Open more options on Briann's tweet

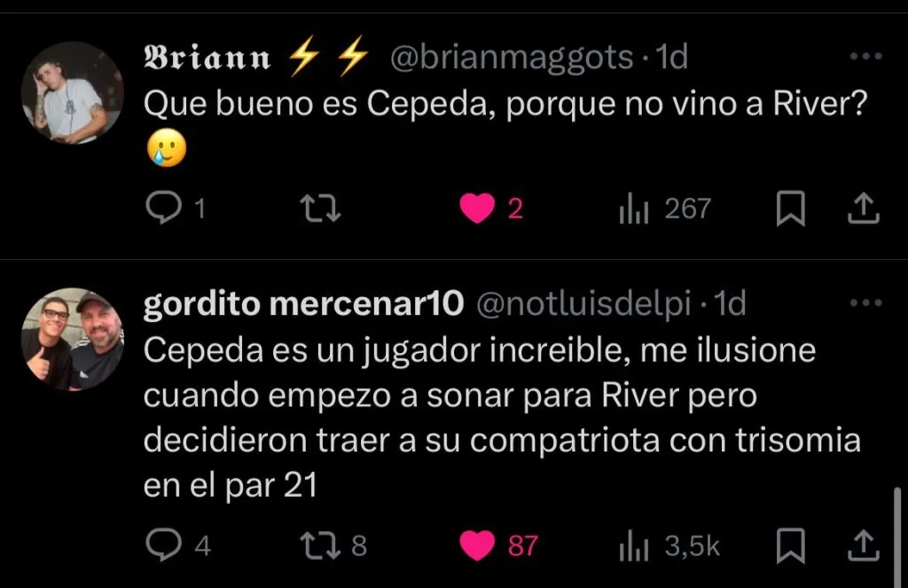[x=865, y=56]
